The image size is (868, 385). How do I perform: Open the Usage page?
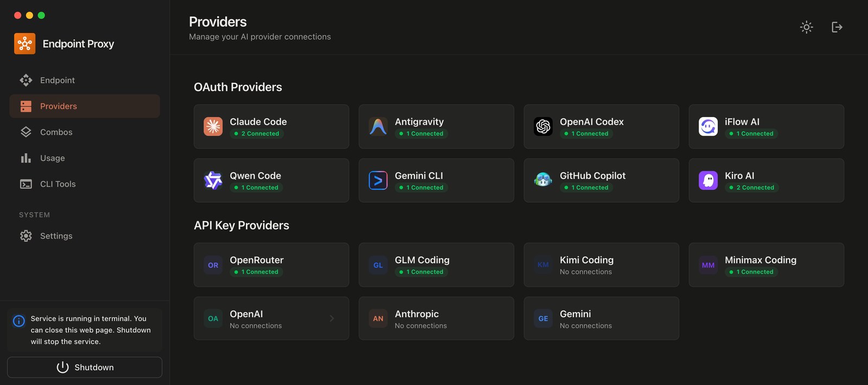(x=85, y=158)
